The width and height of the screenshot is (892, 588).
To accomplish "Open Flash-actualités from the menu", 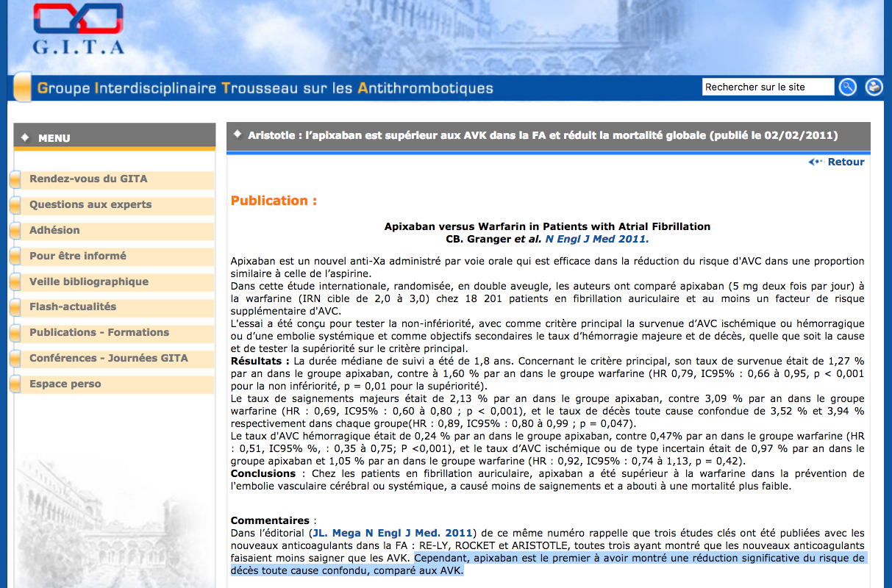I will [x=73, y=306].
